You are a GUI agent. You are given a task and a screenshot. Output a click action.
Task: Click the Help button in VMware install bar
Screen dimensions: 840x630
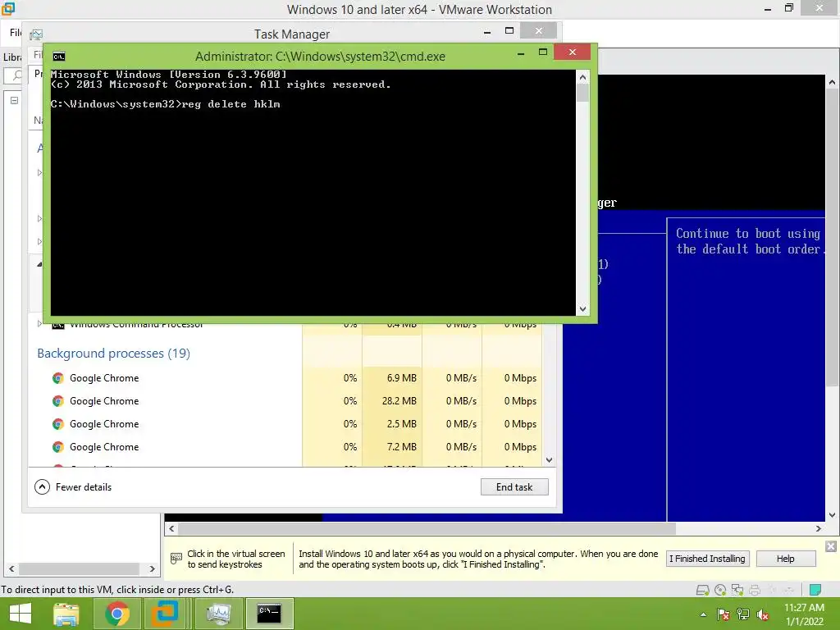coord(785,559)
